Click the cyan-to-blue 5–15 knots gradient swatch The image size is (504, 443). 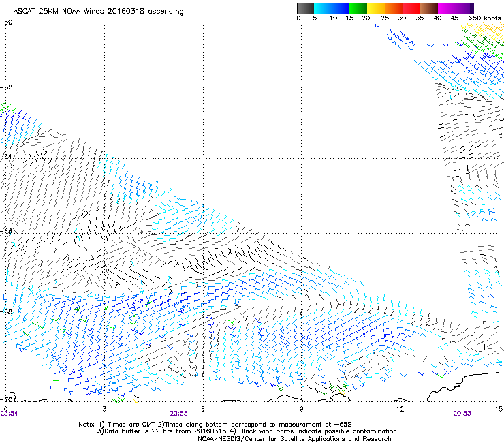tap(332, 8)
